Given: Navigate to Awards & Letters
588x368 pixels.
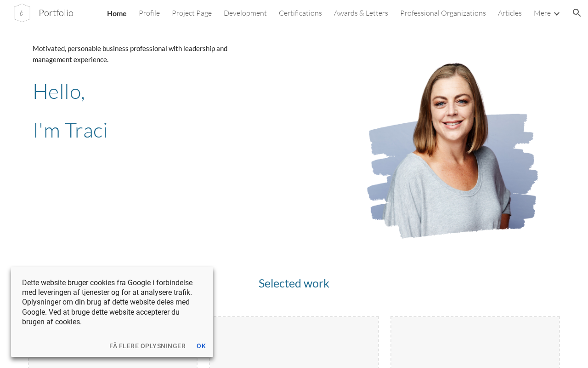Looking at the screenshot, I should [361, 13].
